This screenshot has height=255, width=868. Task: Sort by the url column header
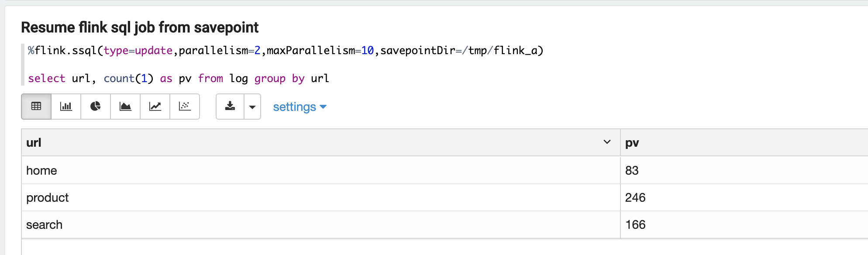(34, 143)
